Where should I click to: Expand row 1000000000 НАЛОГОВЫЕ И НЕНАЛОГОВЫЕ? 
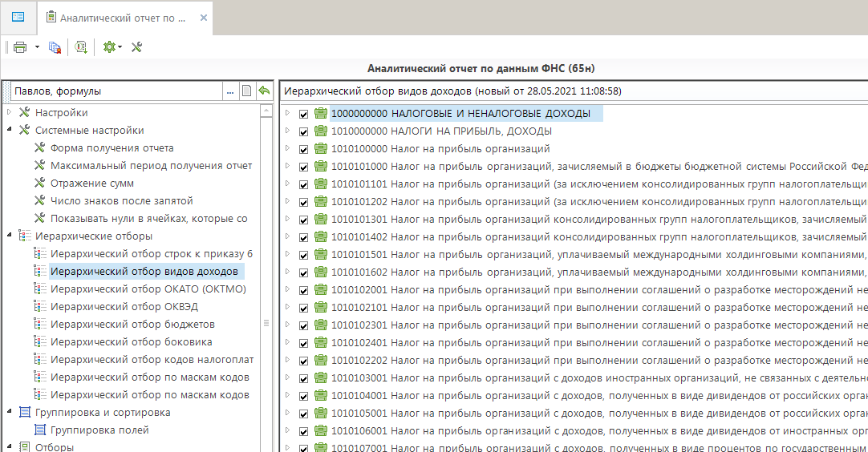[x=287, y=113]
